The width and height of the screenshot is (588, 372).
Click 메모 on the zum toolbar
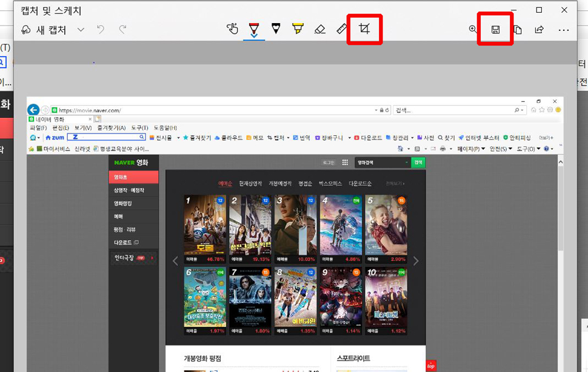click(255, 138)
